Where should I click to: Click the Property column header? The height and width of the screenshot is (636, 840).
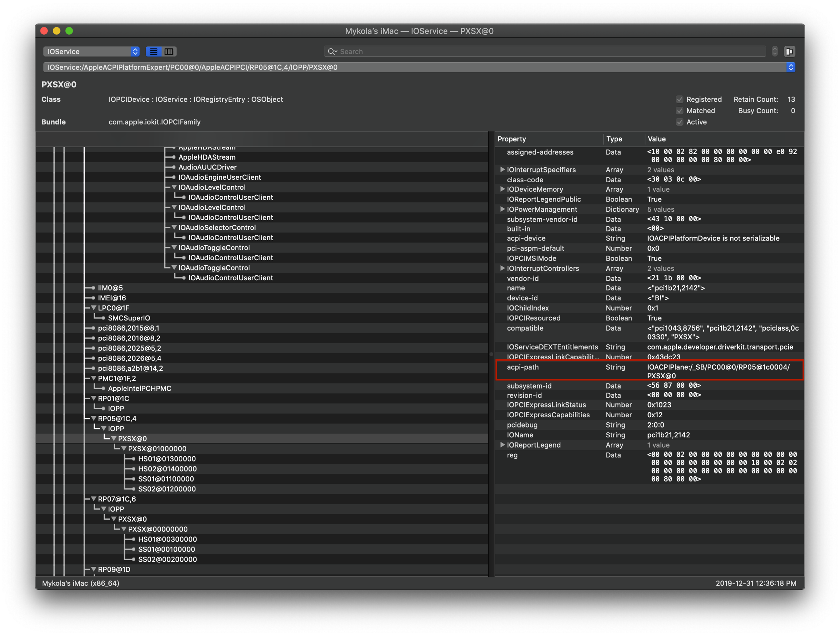point(512,139)
